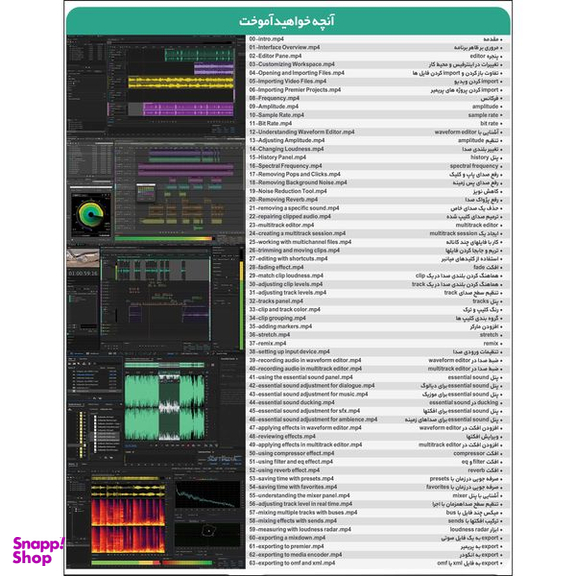Select '28-fading effect.mp4' row

coord(378,267)
